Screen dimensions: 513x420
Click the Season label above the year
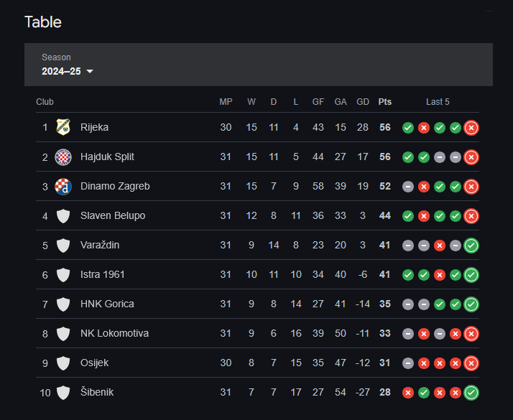(x=56, y=57)
